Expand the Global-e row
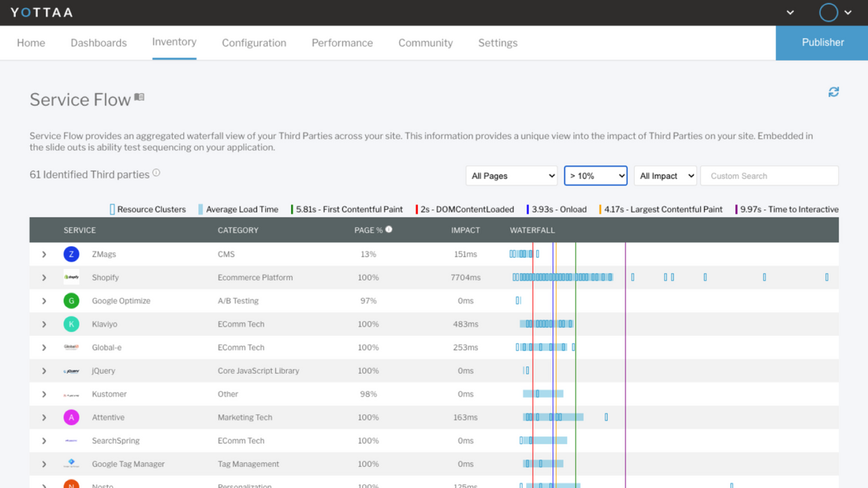868x488 pixels. 44,348
